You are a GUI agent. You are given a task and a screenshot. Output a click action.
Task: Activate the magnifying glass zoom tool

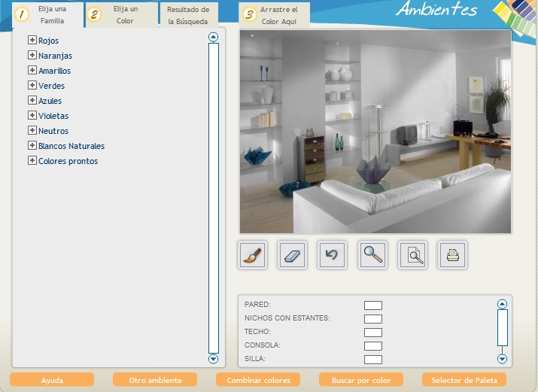(372, 255)
